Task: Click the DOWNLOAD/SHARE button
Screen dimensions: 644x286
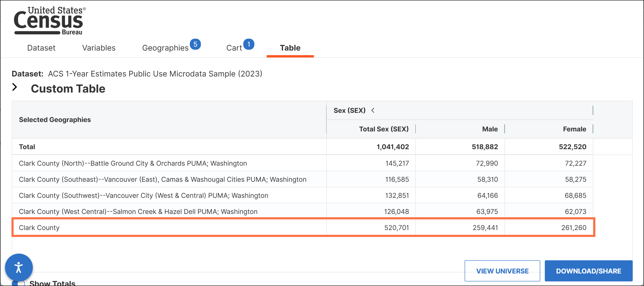Action: 588,271
